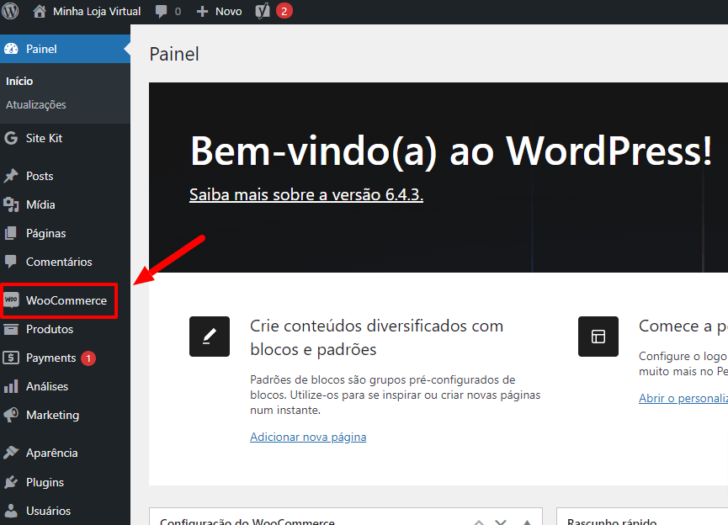Screen dimensions: 728x525
Task: Click Crie conteúdos diversificados com blocos heading
Action: pyautogui.click(x=377, y=337)
